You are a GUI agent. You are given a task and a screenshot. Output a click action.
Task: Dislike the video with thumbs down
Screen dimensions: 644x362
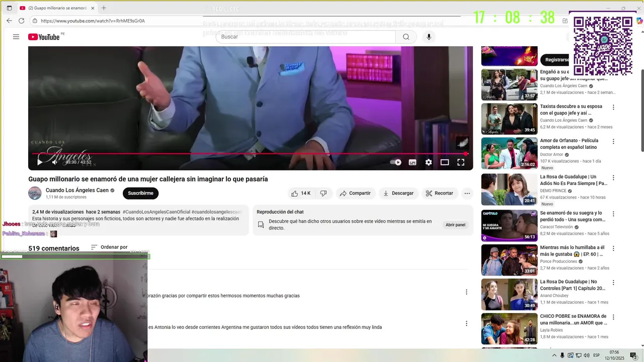click(x=324, y=193)
